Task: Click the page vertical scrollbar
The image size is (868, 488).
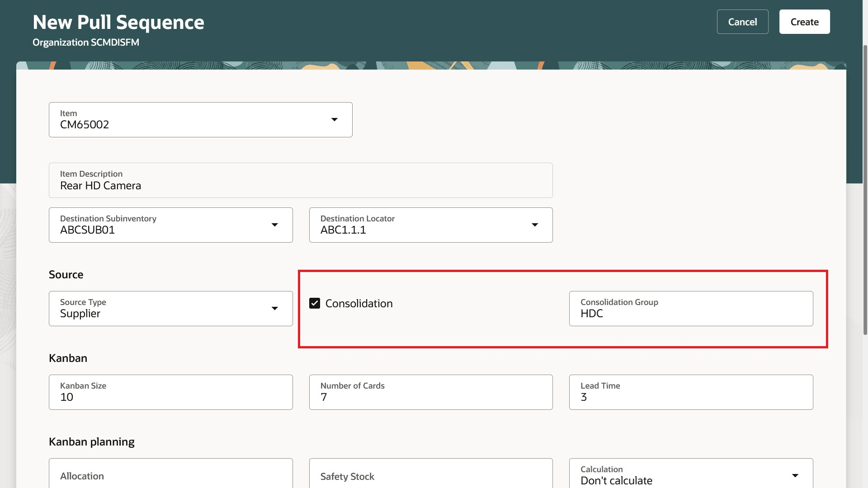Action: click(x=865, y=190)
